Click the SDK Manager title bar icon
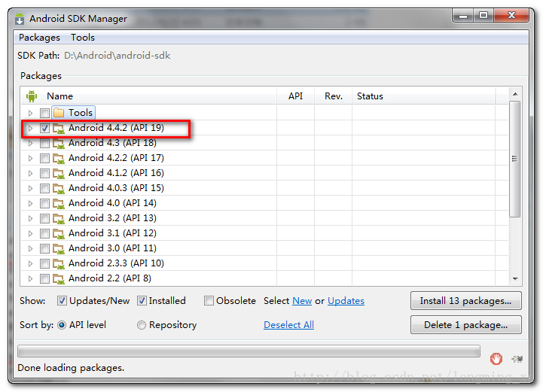 20,19
